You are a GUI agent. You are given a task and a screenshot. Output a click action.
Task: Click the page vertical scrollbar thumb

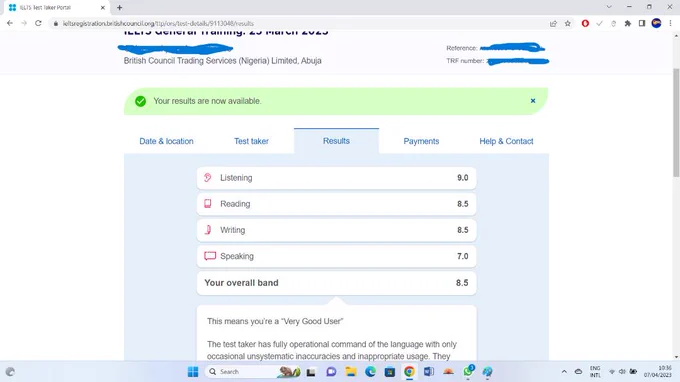[676, 122]
